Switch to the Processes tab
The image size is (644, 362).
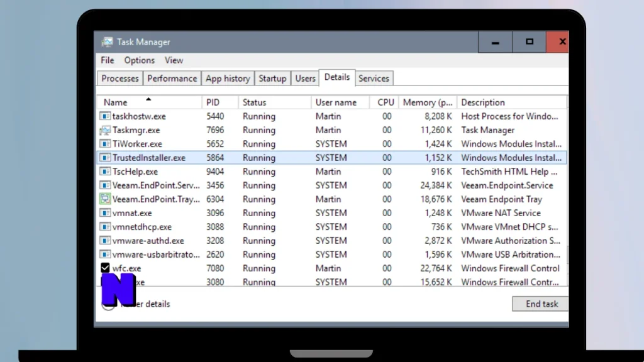(120, 79)
